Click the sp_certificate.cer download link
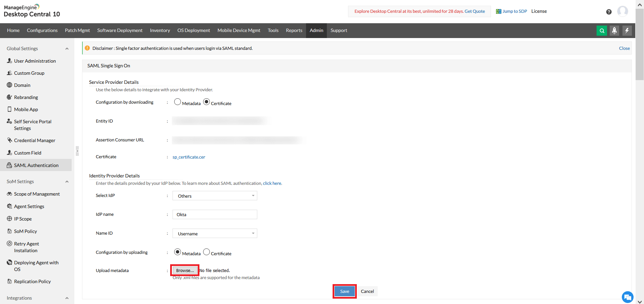Image resolution: width=644 pixels, height=304 pixels. pos(189,157)
